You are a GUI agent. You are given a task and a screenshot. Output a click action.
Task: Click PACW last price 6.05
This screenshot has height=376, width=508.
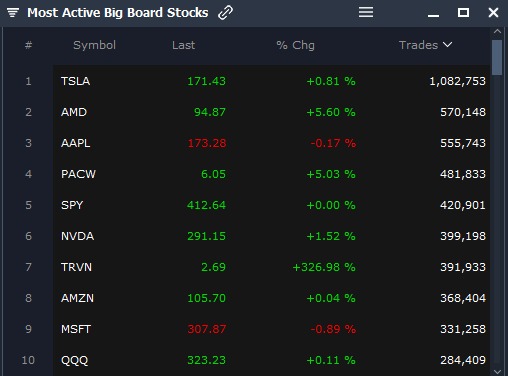213,174
